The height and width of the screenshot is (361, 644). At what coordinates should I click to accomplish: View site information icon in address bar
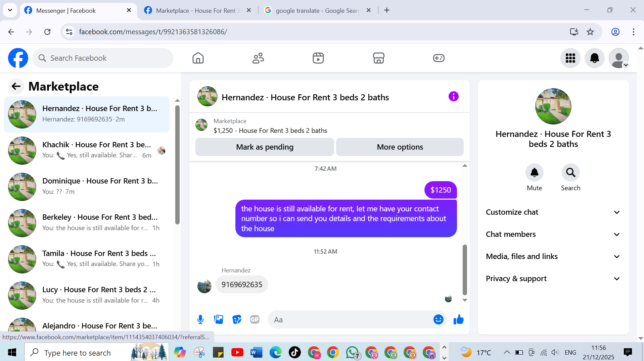point(69,32)
